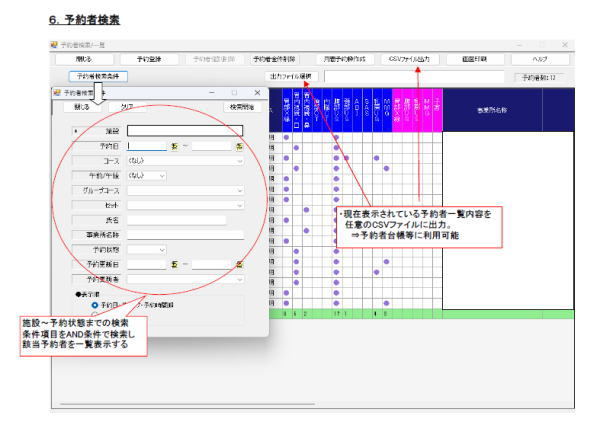Screen dimensions: 600x422
Task: Open the セット dropdown list
Action: coord(240,205)
